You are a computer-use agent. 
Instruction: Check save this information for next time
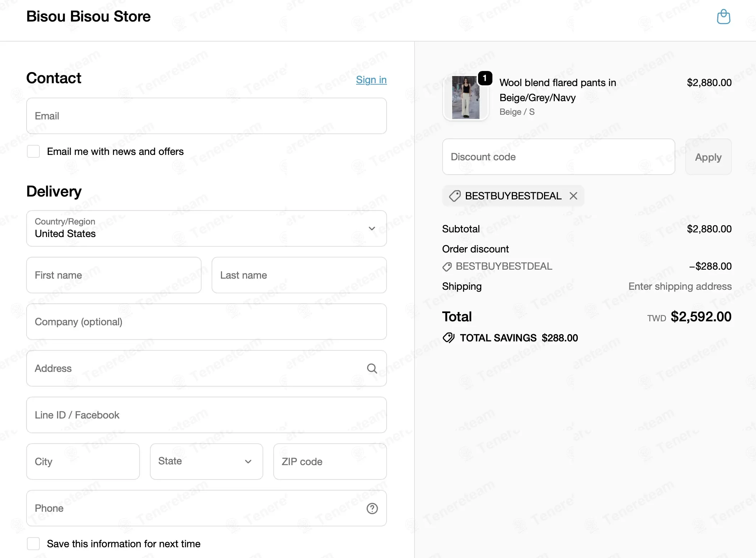pos(33,544)
